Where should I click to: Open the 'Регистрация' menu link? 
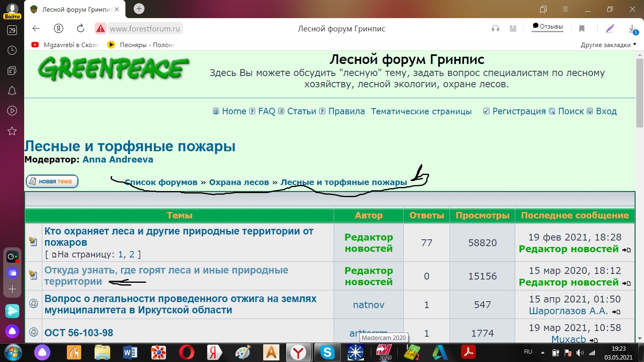(519, 111)
